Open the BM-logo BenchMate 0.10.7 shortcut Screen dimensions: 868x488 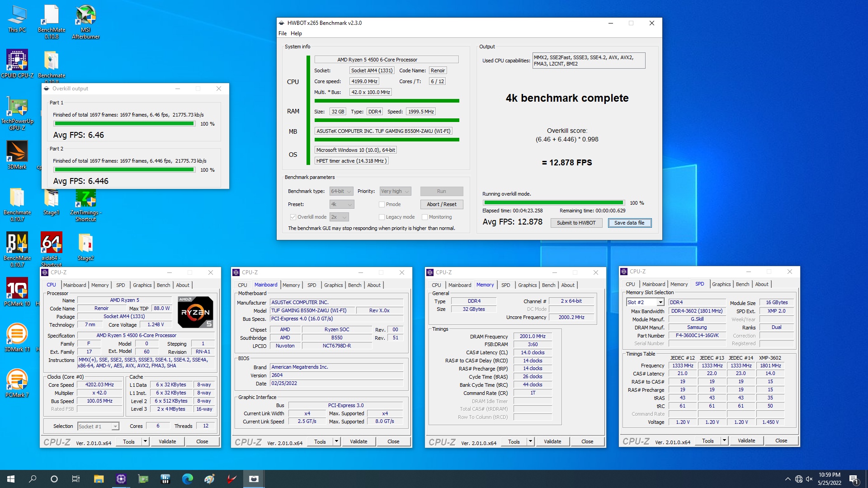click(x=17, y=249)
